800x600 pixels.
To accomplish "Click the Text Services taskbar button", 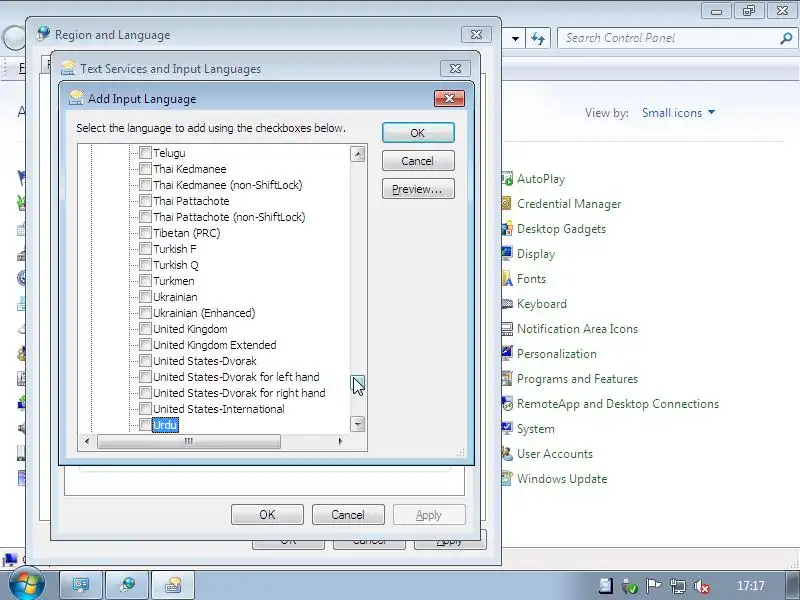I will [x=173, y=585].
